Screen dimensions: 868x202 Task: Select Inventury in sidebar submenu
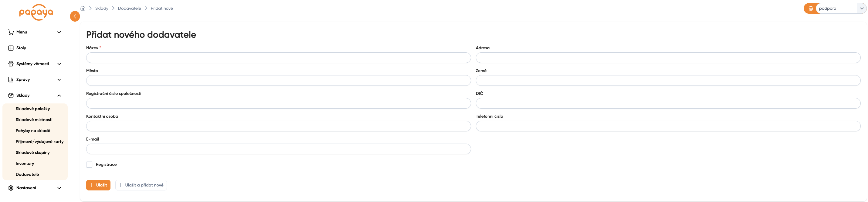click(x=25, y=163)
